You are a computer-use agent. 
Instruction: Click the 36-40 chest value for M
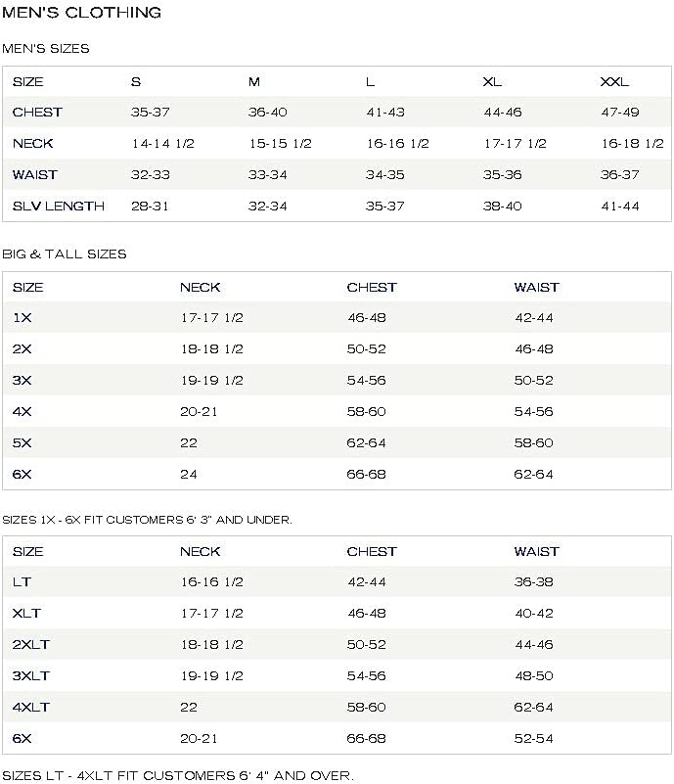pos(268,112)
